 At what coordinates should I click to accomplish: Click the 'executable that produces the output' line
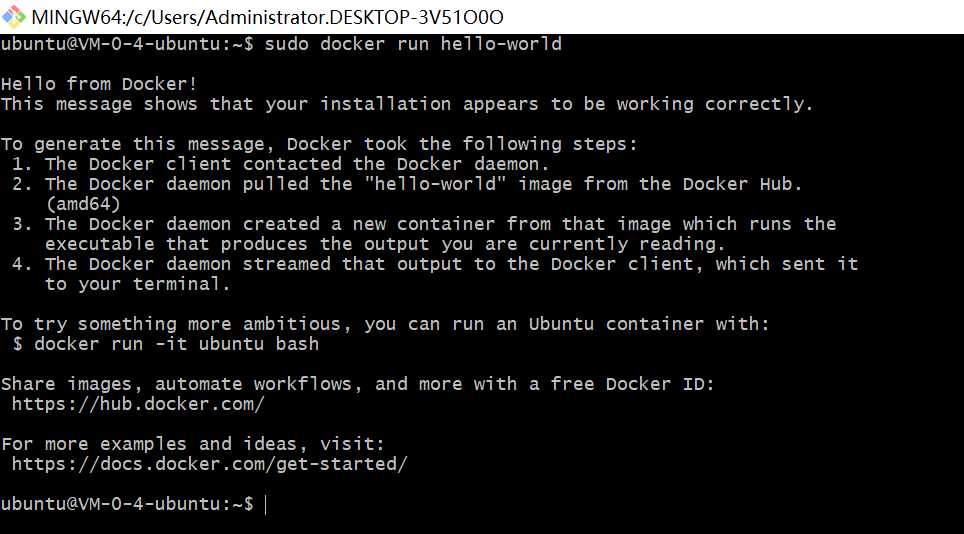(x=385, y=244)
